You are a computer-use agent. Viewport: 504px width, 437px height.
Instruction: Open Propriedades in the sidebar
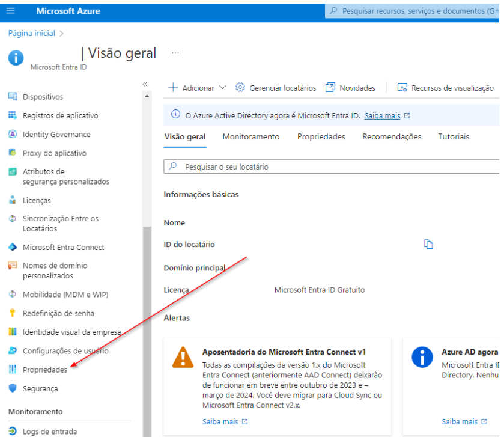[x=45, y=370]
